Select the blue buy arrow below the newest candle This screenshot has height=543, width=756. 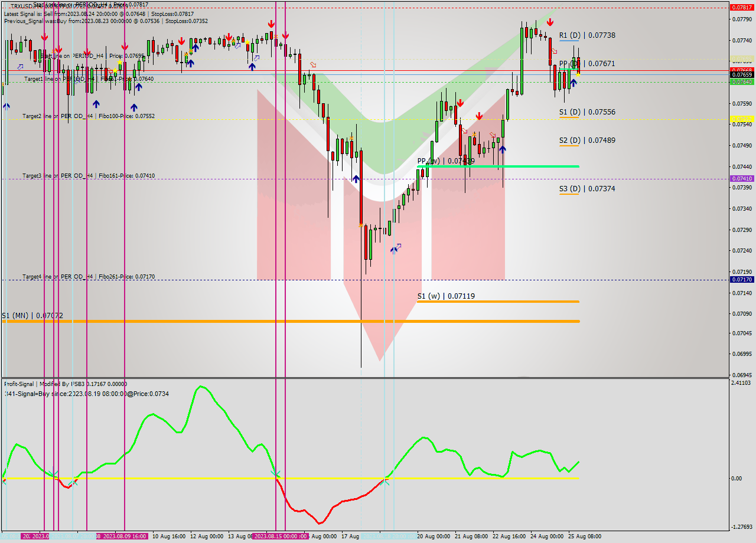tap(573, 83)
